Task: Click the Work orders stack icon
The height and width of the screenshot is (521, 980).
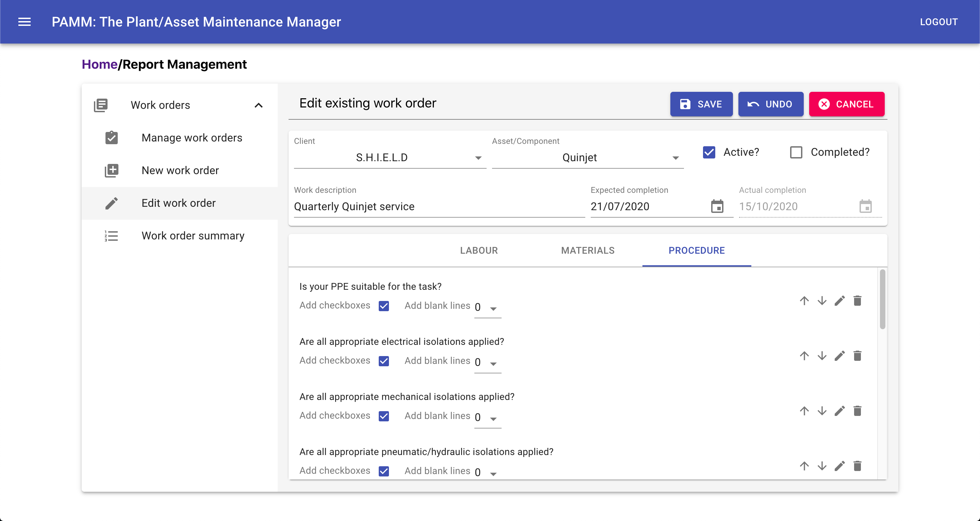Action: [x=101, y=105]
